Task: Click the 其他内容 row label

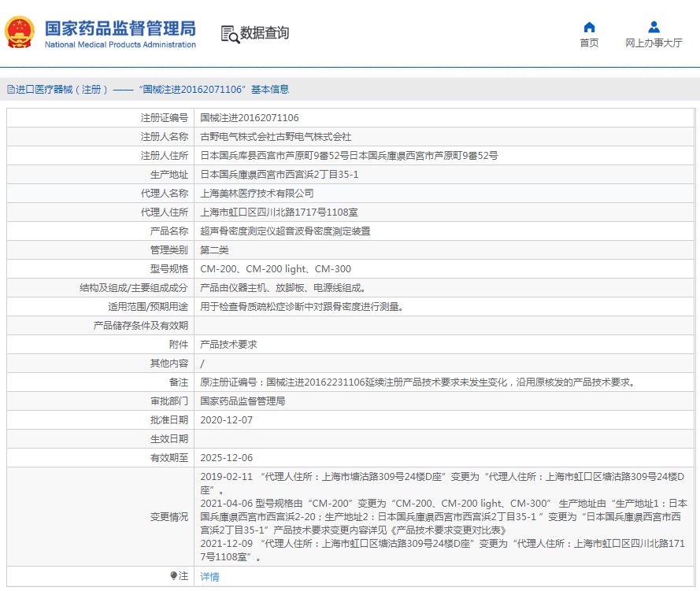Action: coord(169,363)
